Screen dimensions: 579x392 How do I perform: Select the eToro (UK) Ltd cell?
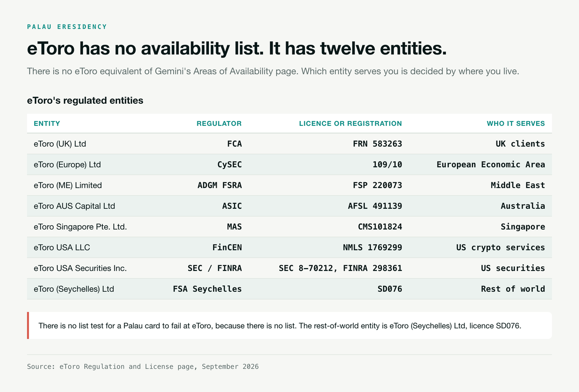point(60,144)
